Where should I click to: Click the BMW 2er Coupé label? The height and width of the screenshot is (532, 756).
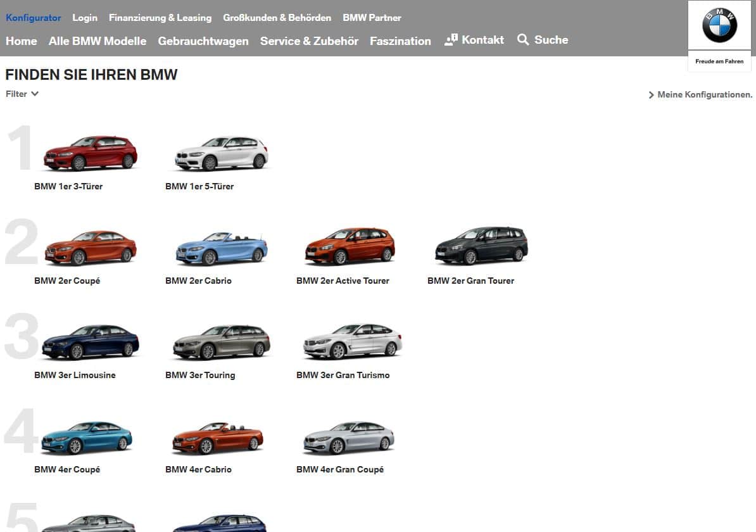(67, 281)
